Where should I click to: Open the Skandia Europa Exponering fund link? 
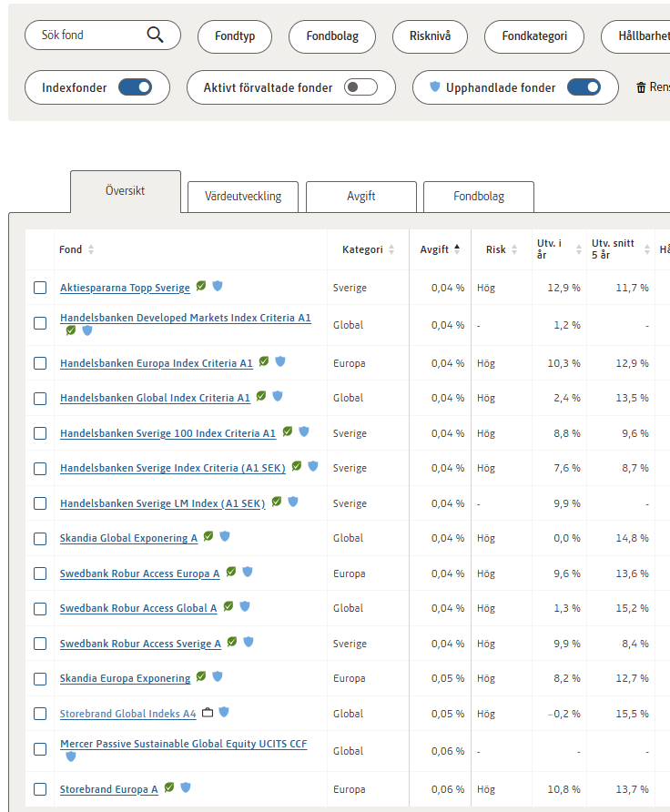(125, 678)
